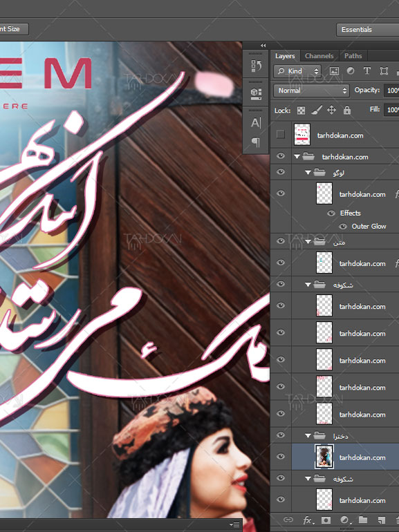This screenshot has width=399, height=532.
Task: Switch to the Layers tab
Action: (x=285, y=56)
